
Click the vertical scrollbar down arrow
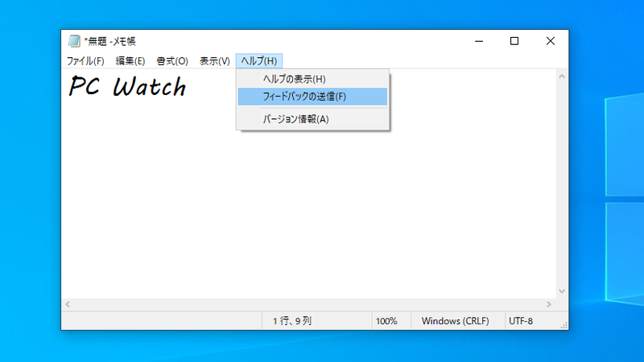(x=562, y=291)
